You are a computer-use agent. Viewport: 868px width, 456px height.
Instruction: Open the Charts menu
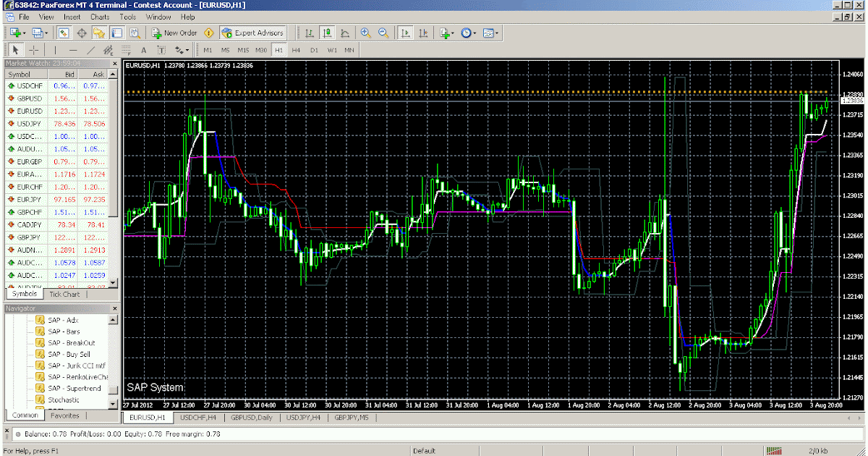tap(101, 16)
